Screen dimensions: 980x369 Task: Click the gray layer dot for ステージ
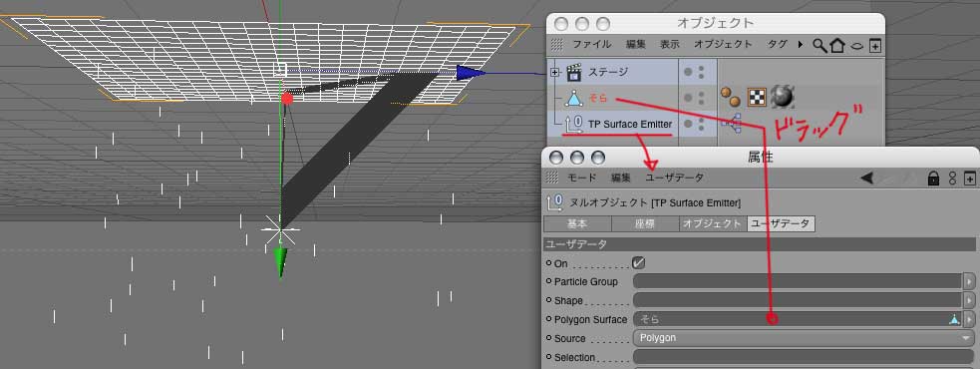click(688, 73)
